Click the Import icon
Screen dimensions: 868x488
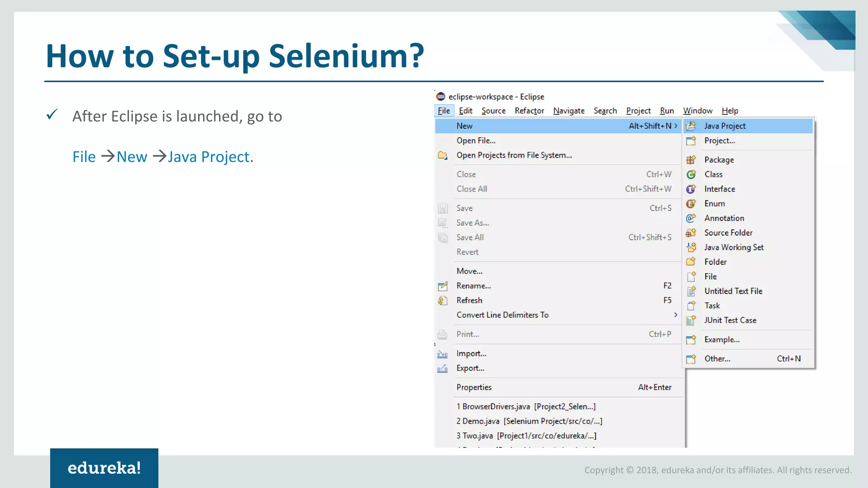(x=442, y=354)
